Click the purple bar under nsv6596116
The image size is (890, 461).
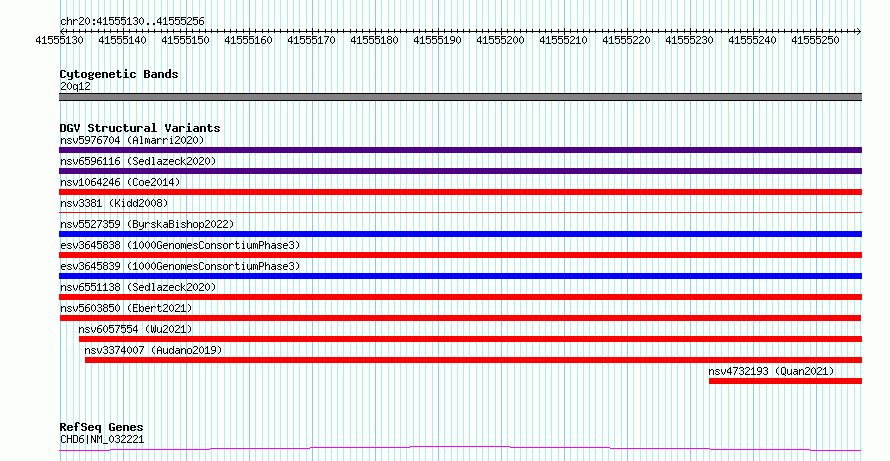(460, 171)
